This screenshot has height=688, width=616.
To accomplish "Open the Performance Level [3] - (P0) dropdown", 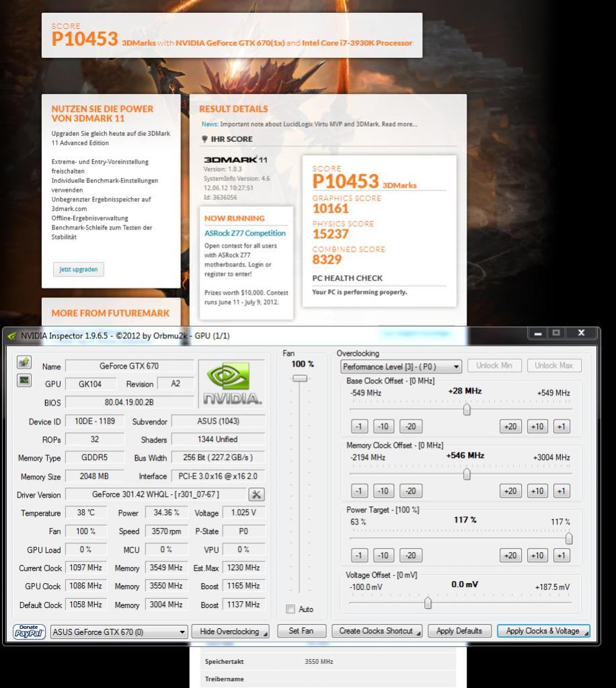I will 401,367.
